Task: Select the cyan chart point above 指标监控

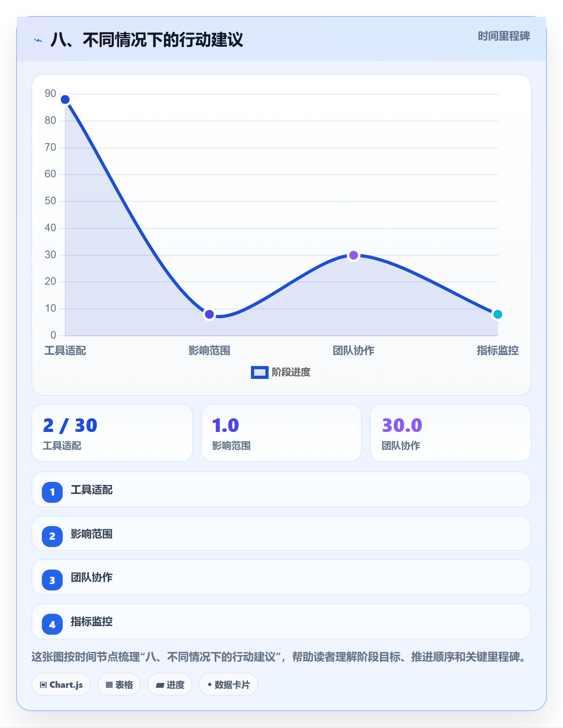Action: (x=497, y=314)
